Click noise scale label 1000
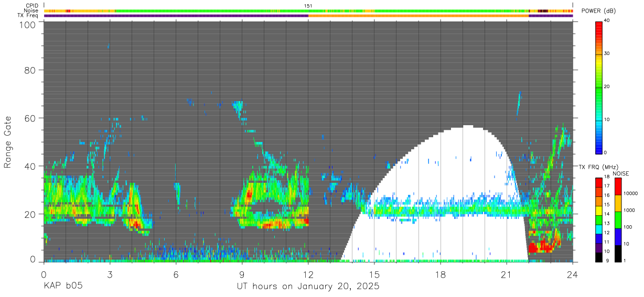The height and width of the screenshot is (297, 644). tap(629, 210)
